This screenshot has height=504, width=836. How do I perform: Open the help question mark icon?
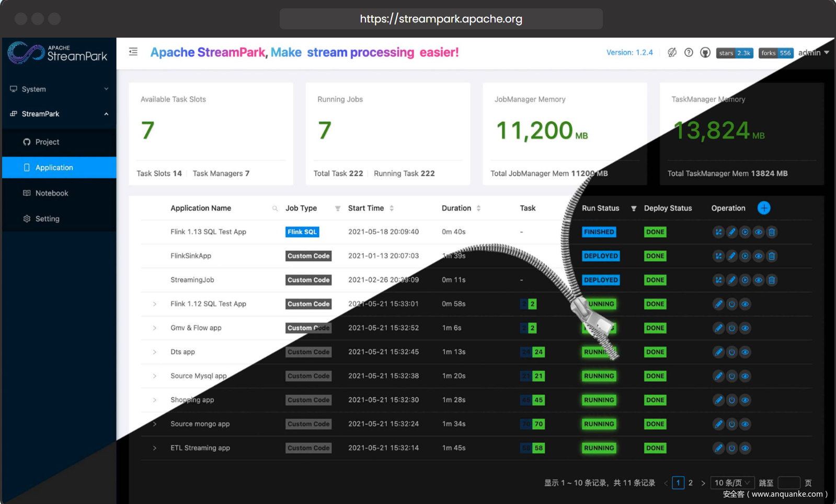689,52
